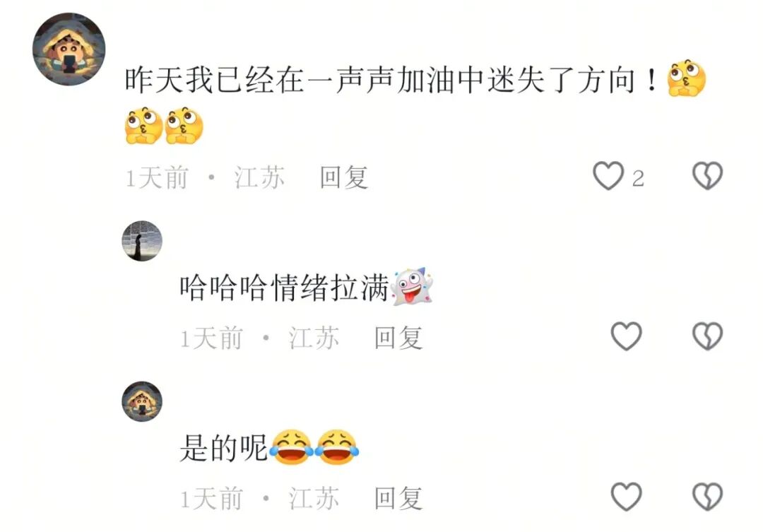The height and width of the screenshot is (532, 763).
Task: Click the like count 2 on top comment
Action: (639, 179)
